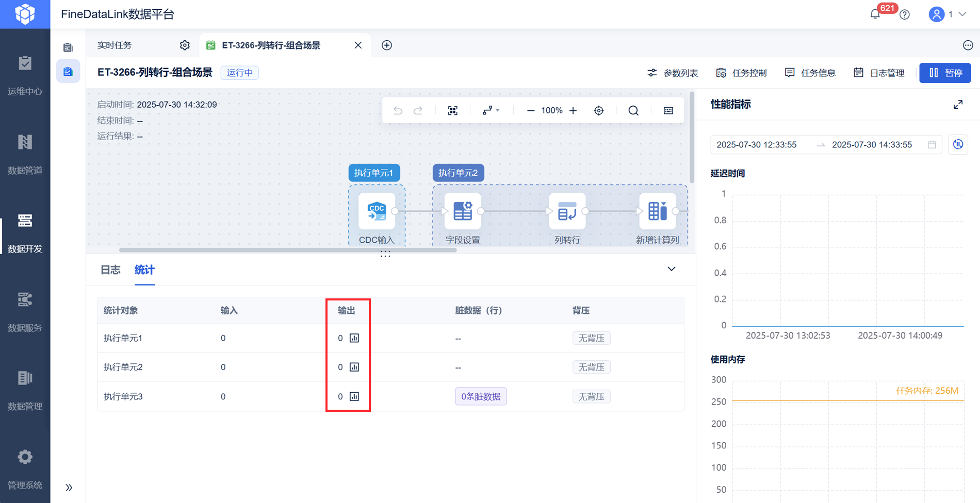Click the 100% zoom level value

tap(552, 111)
